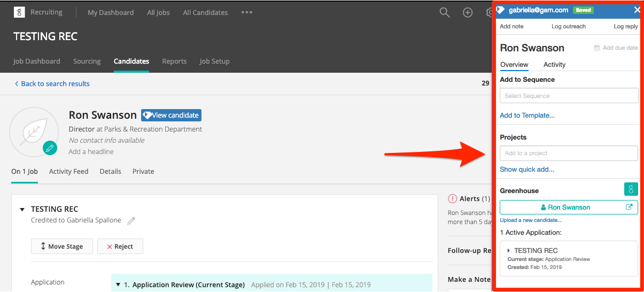
Task: Click the Greenhouse logo icon
Action: [x=19, y=12]
